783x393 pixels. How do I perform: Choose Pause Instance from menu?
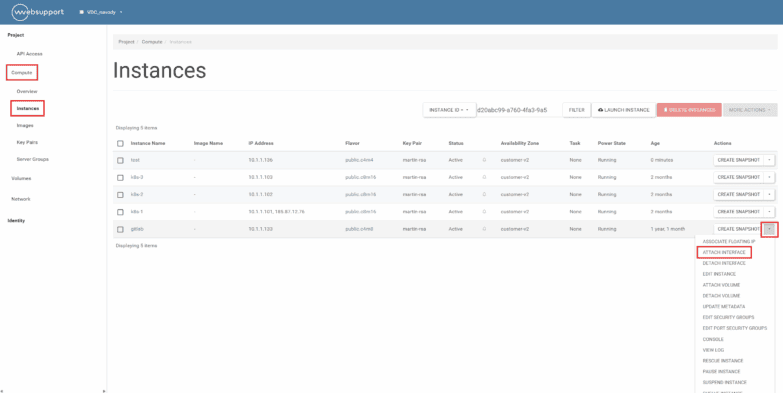coord(721,372)
